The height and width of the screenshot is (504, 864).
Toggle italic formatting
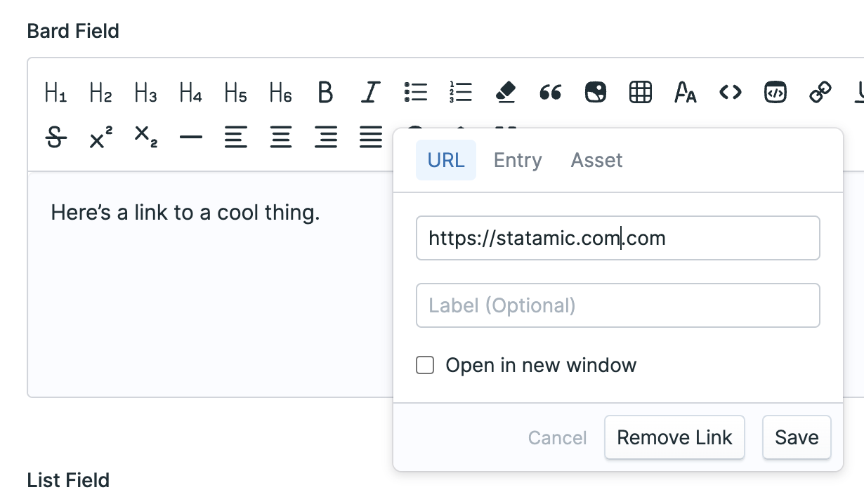[370, 92]
